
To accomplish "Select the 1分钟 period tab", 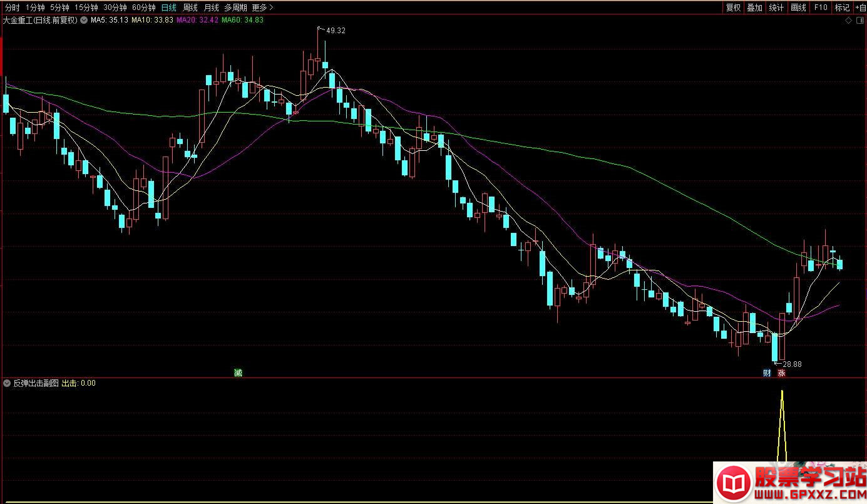I will click(x=35, y=8).
